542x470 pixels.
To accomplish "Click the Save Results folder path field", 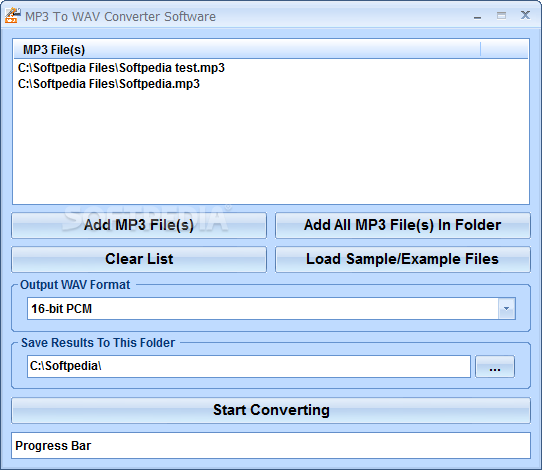I will pyautogui.click(x=249, y=366).
